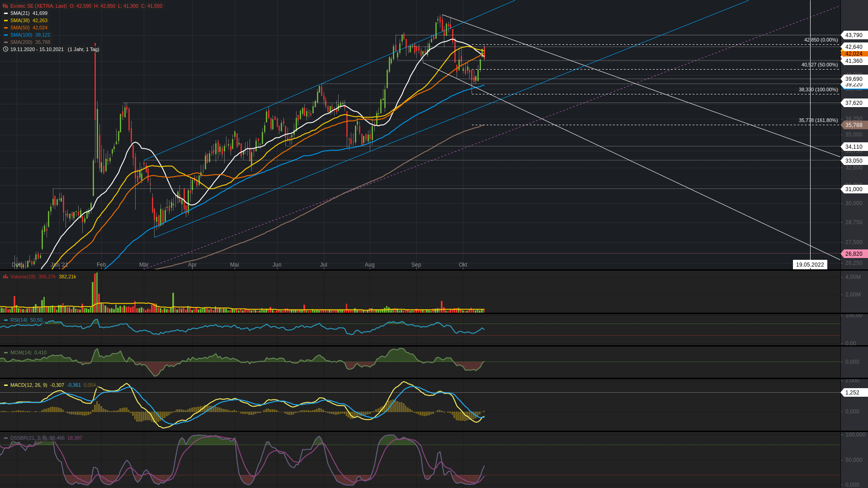Click the 19.05.2022 date marker on the time axis
The image size is (868, 488).
[810, 265]
